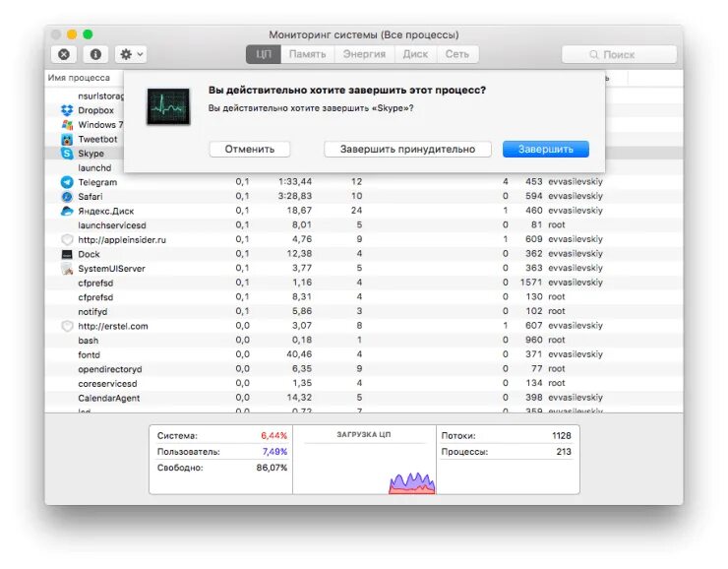The height and width of the screenshot is (569, 728).
Task: Select the launchd process row
Action: [x=94, y=167]
